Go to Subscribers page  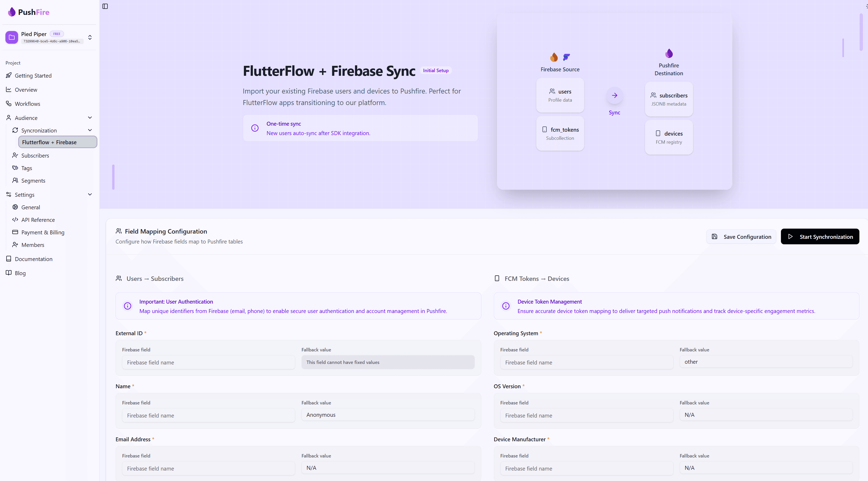(35, 156)
